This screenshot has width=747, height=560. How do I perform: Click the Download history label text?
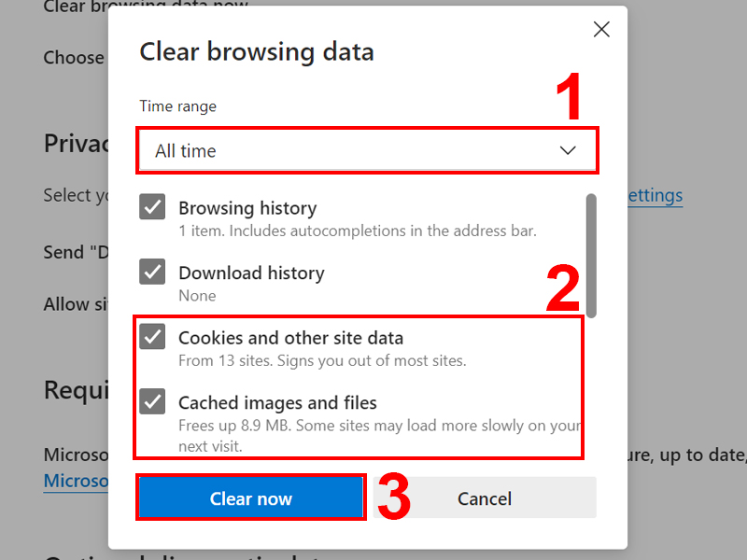251,273
